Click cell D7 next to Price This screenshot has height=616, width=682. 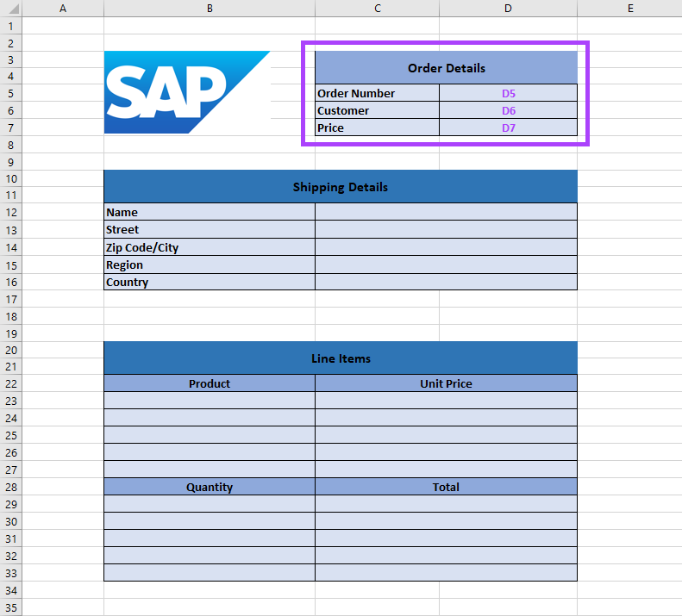point(508,128)
